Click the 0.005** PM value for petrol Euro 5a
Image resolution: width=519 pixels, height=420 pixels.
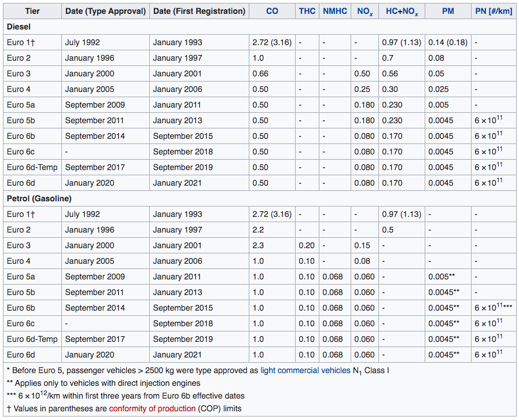coord(443,277)
